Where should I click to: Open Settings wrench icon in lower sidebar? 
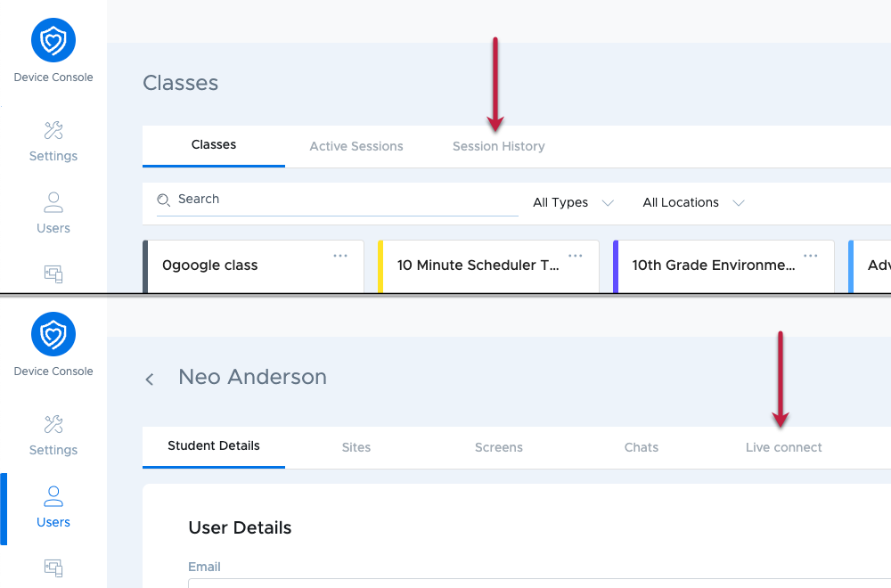tap(53, 424)
